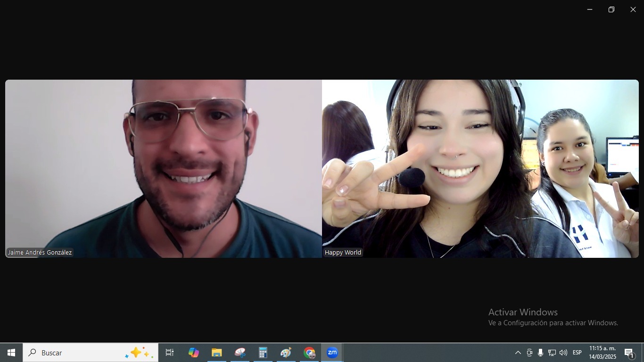Open the Snipping Tool taskbar icon
The height and width of the screenshot is (362, 644).
240,353
